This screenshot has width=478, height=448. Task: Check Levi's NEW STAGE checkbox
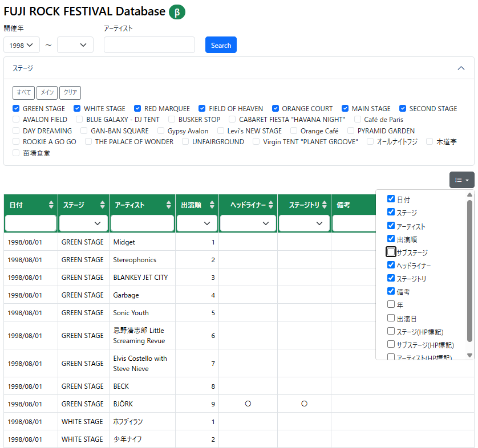click(221, 131)
